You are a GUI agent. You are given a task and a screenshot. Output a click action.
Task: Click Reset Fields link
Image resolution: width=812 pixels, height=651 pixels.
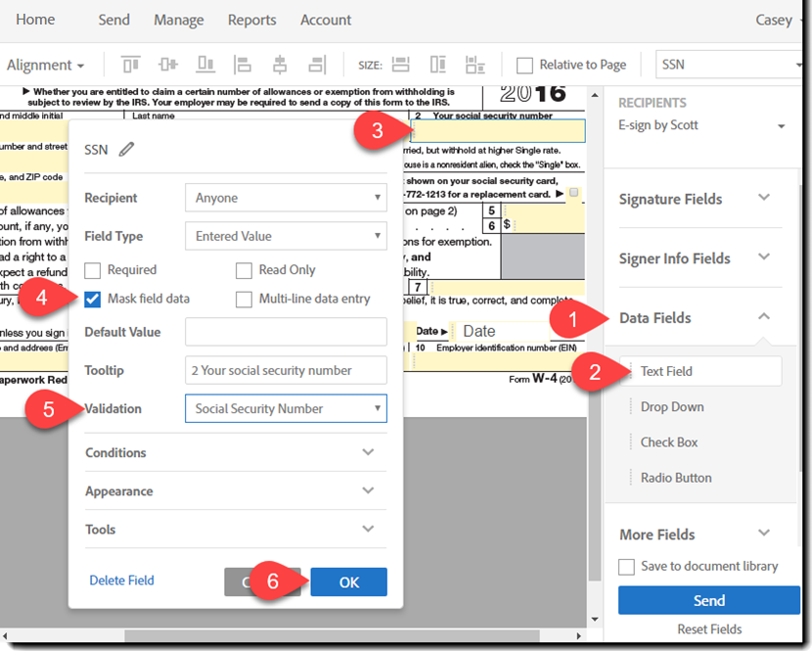709,629
